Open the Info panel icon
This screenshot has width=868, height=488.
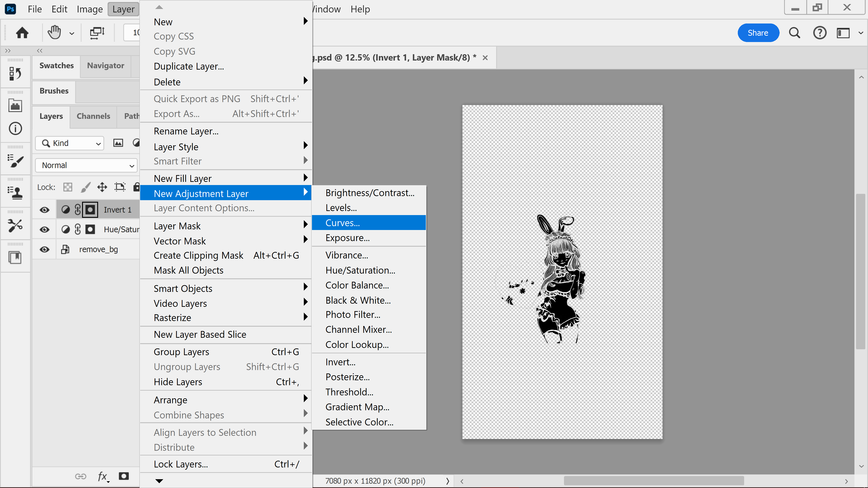15,129
